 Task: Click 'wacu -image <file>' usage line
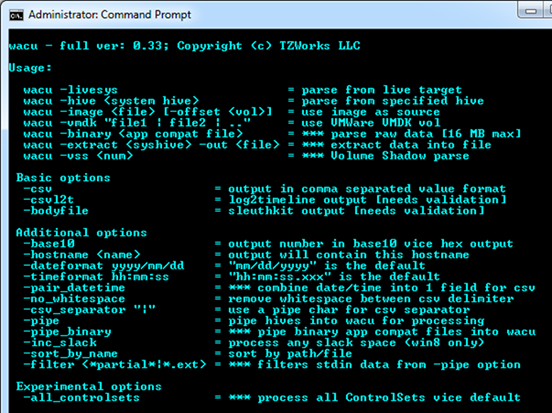click(148, 112)
